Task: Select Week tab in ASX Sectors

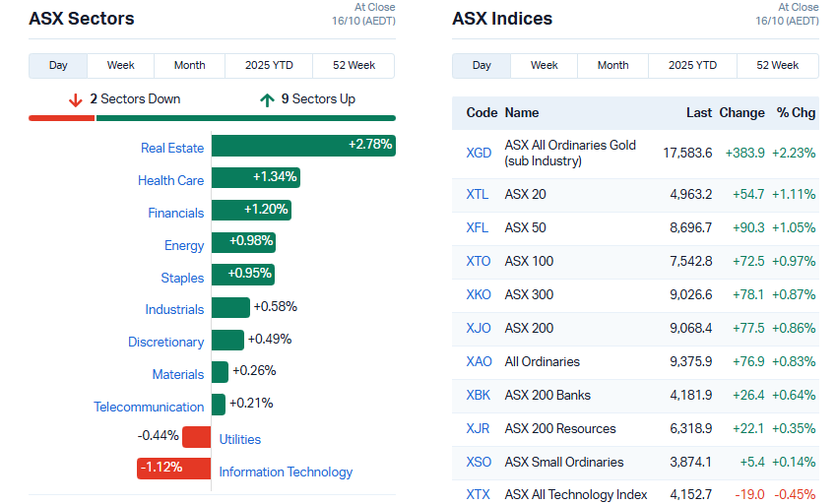Action: tap(121, 66)
